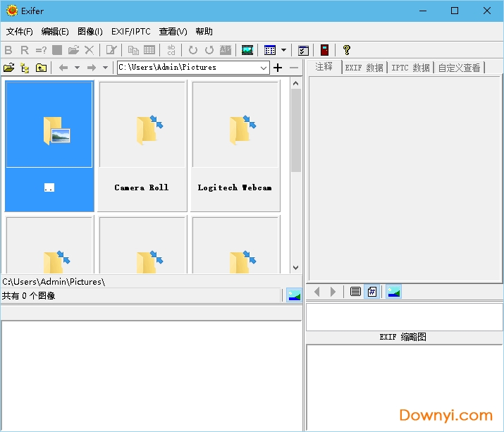Click the help question mark icon
Viewport: 504px width, 432px height.
[x=346, y=50]
